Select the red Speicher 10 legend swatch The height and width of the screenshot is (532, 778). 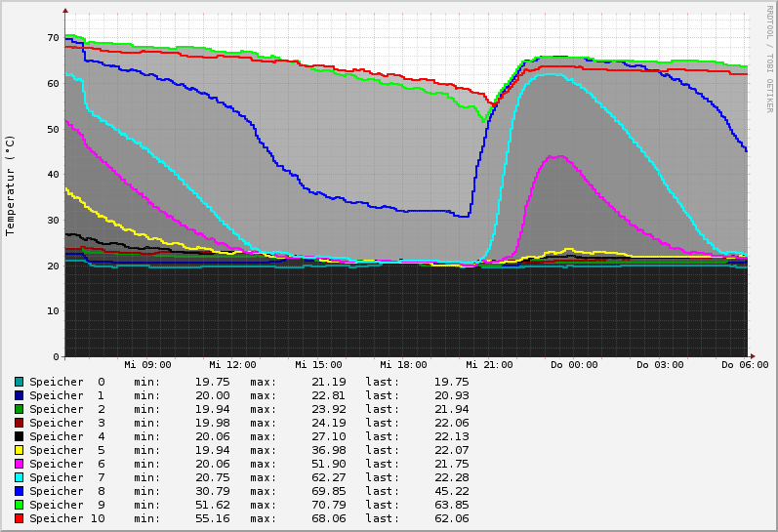[x=19, y=518]
